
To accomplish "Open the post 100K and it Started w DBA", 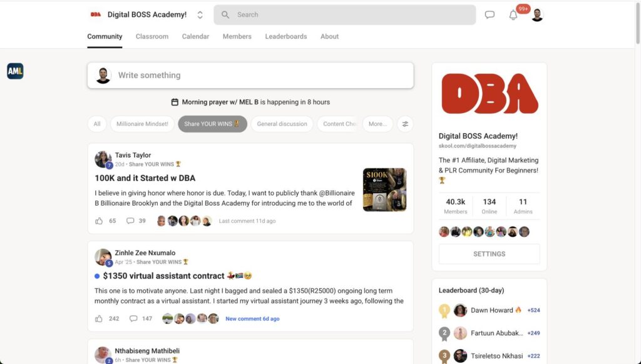I will click(x=145, y=178).
